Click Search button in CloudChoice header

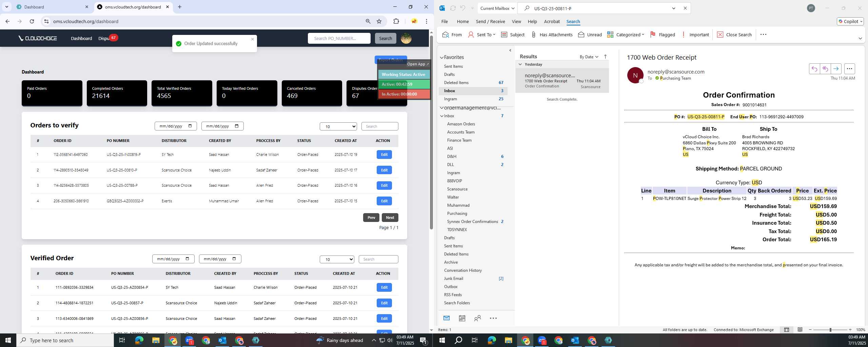pyautogui.click(x=386, y=38)
